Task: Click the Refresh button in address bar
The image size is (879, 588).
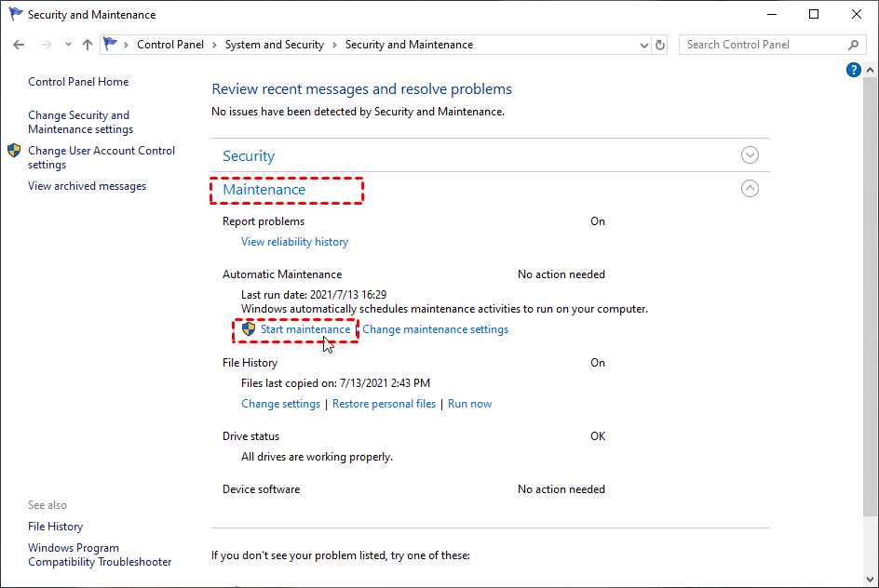Action: tap(661, 45)
